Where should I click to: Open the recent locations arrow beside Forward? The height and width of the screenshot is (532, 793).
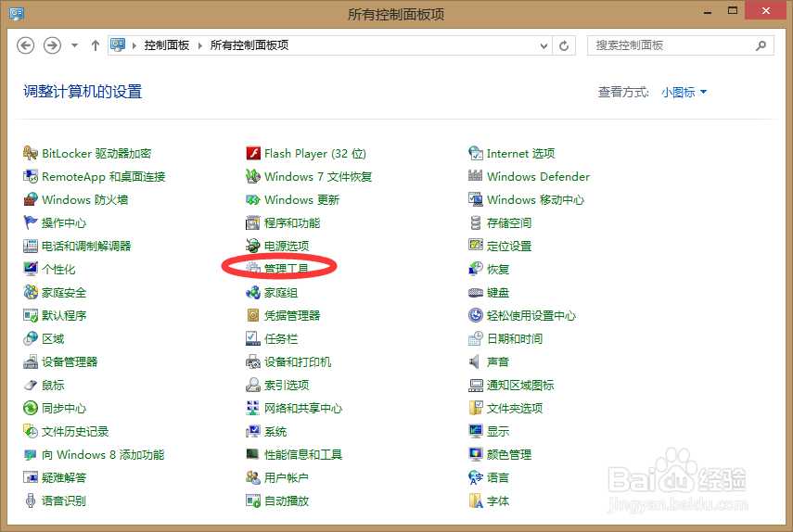tap(74, 45)
